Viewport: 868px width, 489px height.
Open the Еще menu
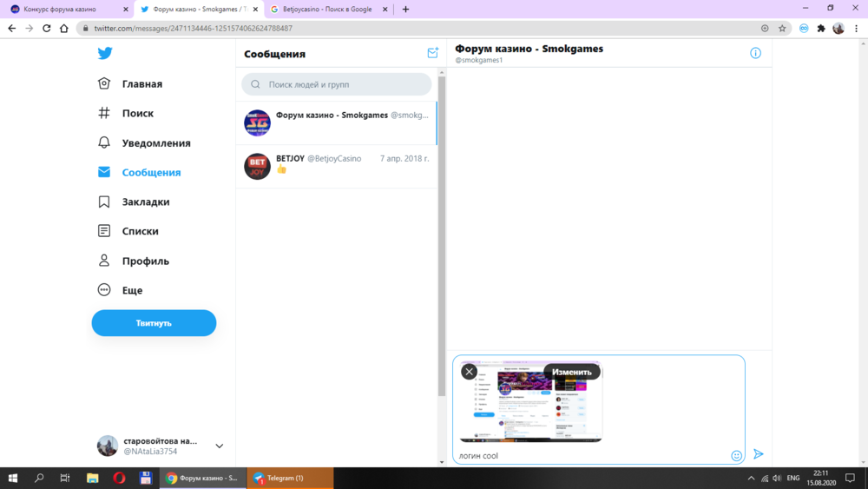point(120,289)
